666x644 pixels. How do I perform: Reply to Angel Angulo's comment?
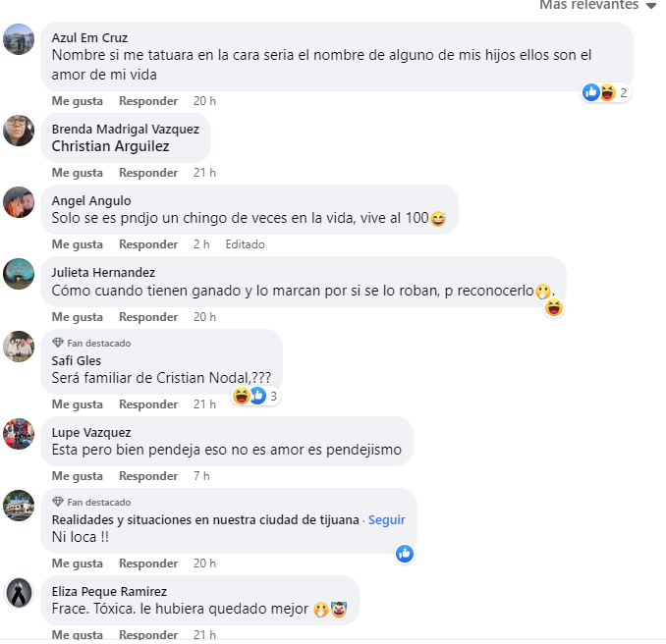148,244
